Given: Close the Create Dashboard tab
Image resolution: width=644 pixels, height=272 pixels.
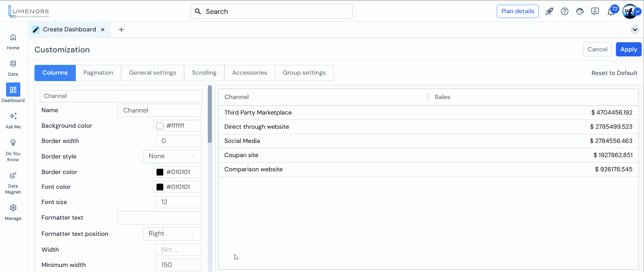Looking at the screenshot, I should pyautogui.click(x=103, y=30).
